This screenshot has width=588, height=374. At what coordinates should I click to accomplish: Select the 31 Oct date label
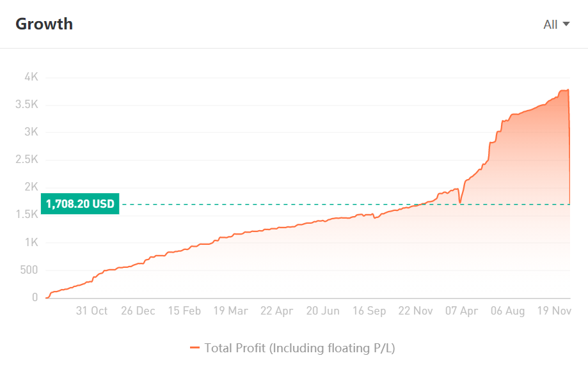coord(91,311)
